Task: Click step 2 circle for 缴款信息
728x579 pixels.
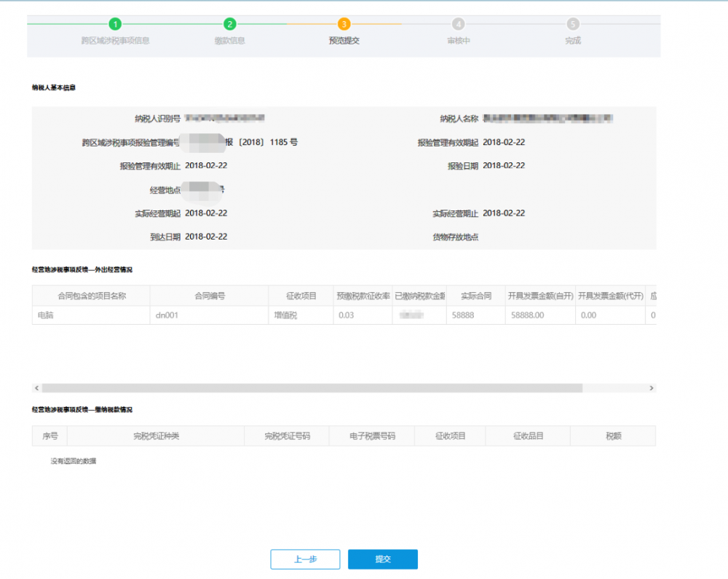Action: [229, 24]
